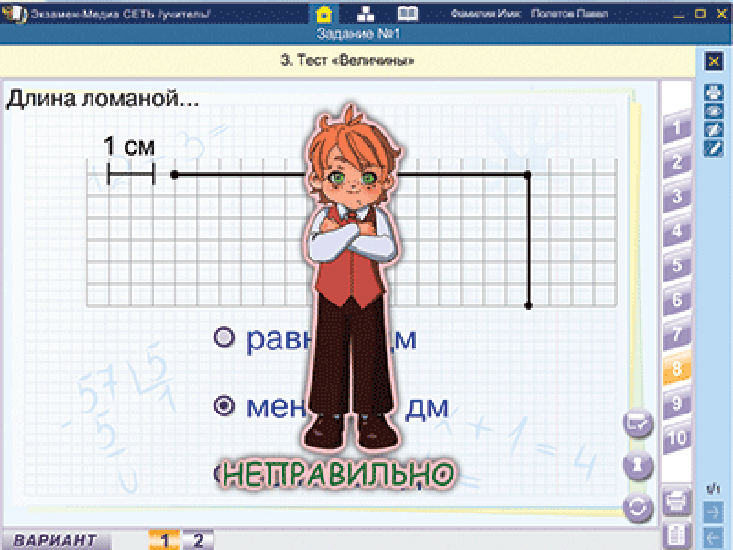Select variant 2 at the bottom
Viewport: 733px width, 550px height.
click(198, 541)
